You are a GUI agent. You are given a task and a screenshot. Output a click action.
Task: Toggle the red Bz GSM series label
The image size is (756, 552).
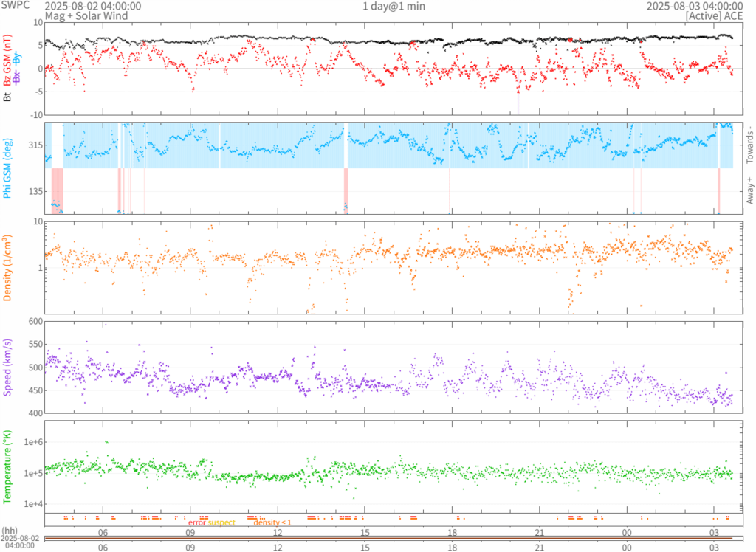click(x=7, y=62)
